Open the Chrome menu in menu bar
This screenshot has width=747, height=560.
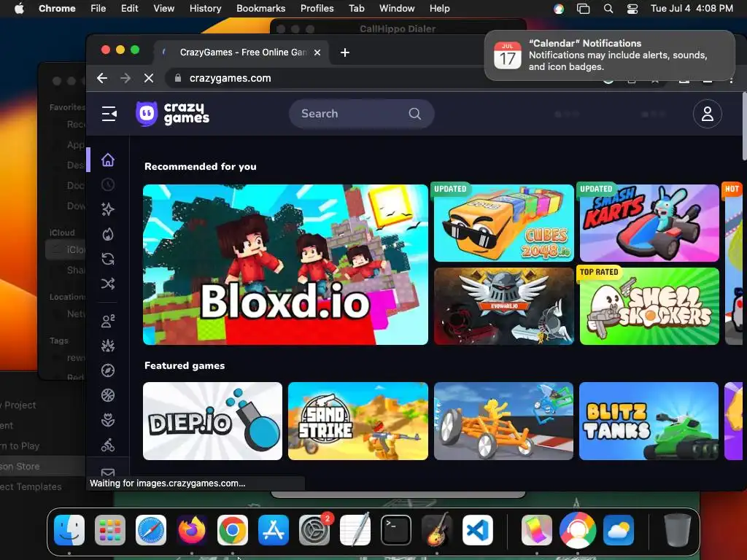pos(57,8)
